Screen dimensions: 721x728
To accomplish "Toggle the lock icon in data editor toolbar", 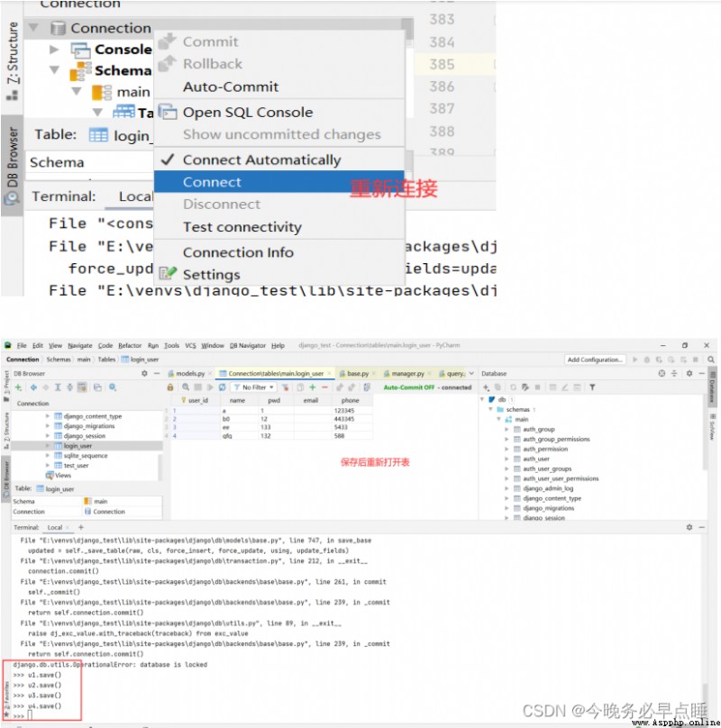I will pyautogui.click(x=170, y=387).
